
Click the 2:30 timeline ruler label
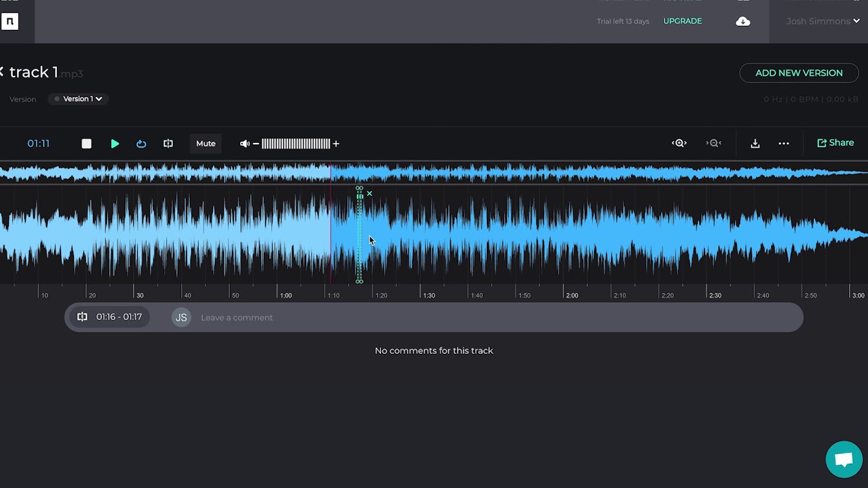click(x=715, y=296)
